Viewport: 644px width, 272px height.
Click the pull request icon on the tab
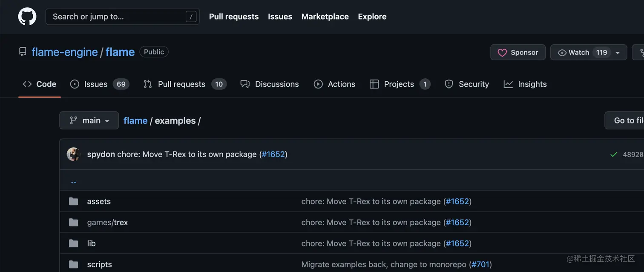tap(148, 84)
